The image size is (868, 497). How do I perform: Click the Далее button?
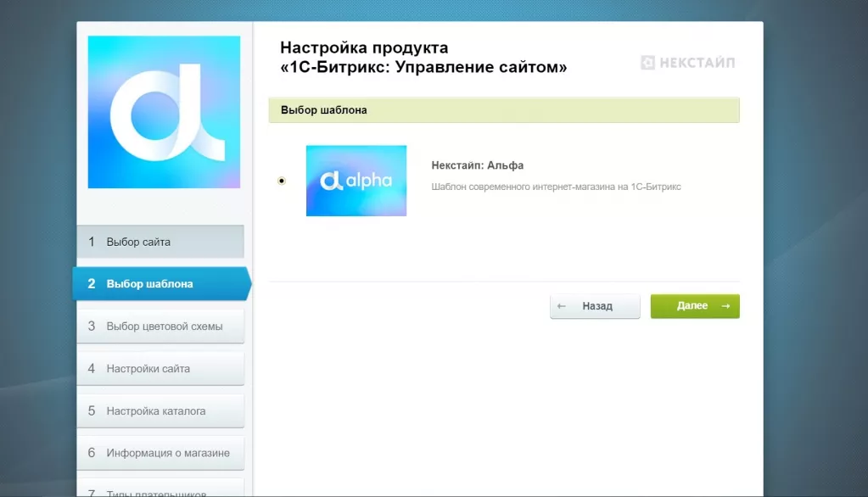click(x=695, y=306)
